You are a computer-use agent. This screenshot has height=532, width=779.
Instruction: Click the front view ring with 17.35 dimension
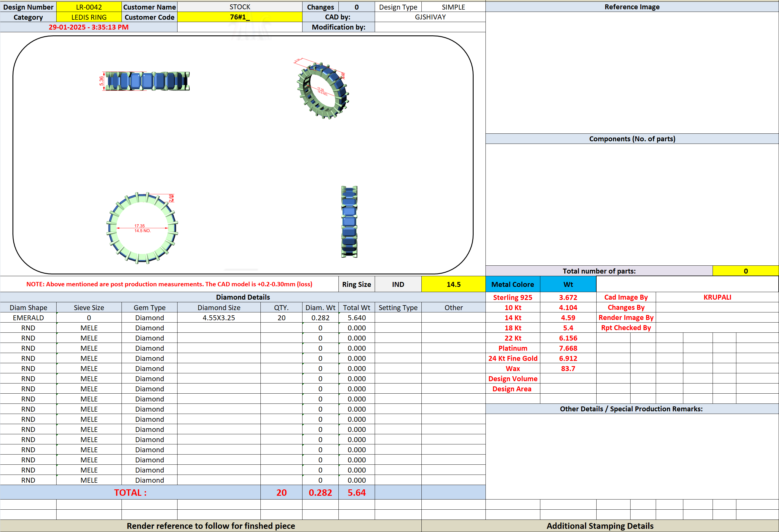click(142, 228)
